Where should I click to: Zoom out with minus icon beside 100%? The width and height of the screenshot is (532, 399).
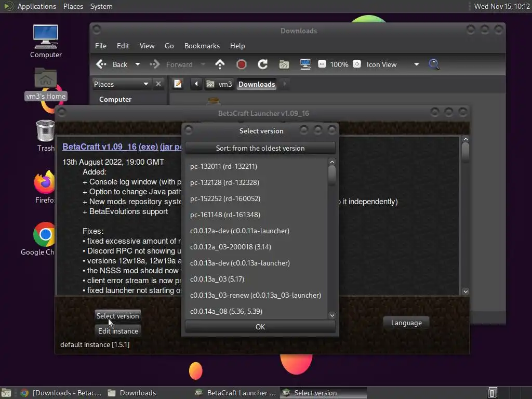pyautogui.click(x=322, y=64)
